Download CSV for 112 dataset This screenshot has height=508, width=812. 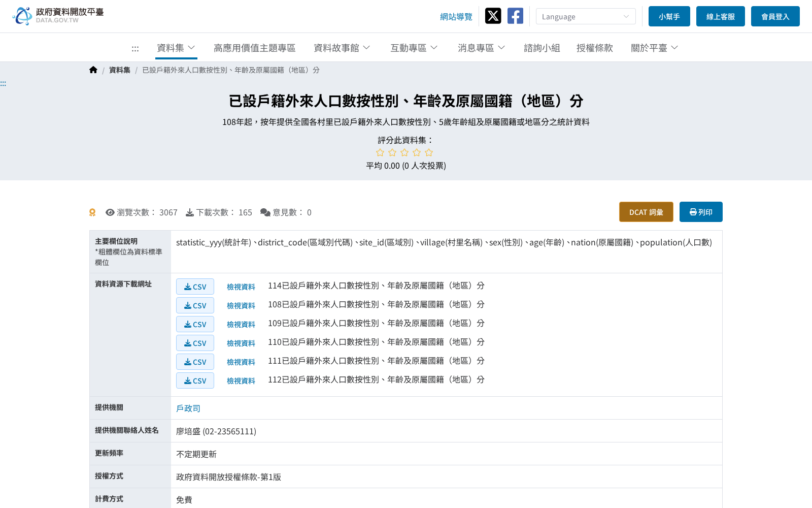195,380
